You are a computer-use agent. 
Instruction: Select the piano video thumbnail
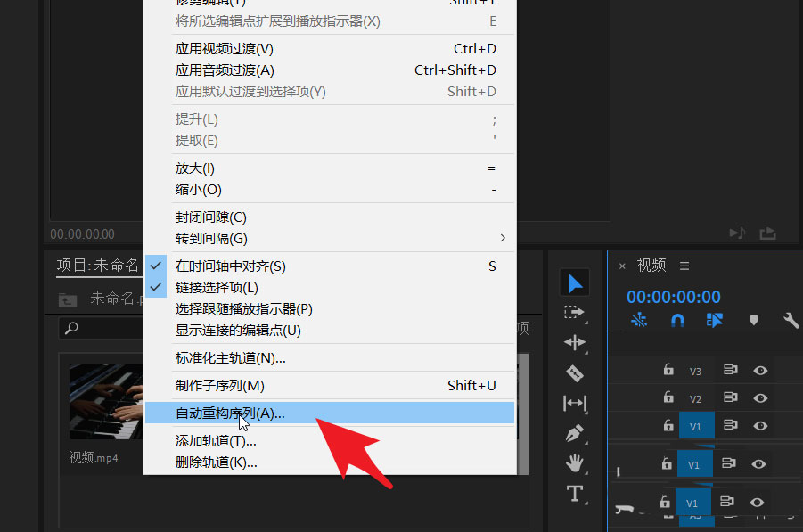tap(106, 401)
